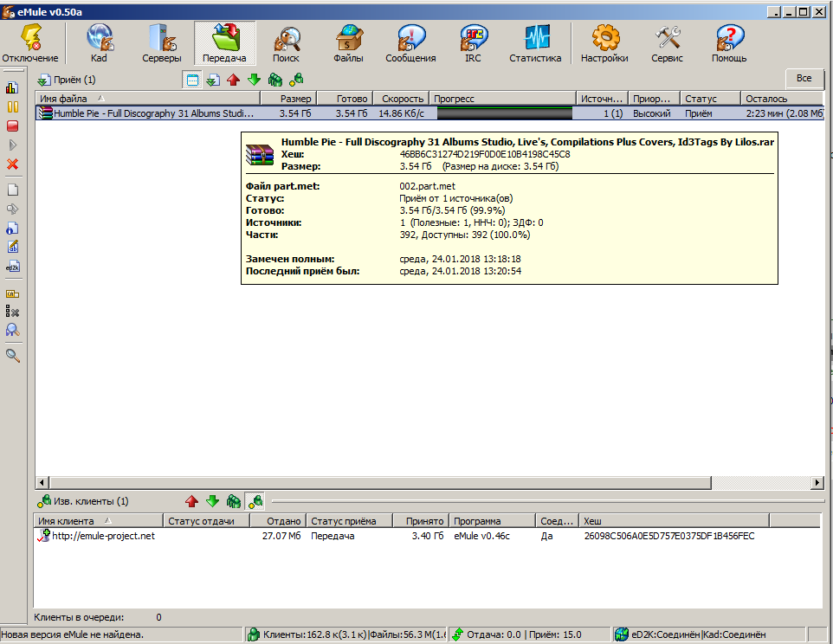Open the Сервис tools menu

667,43
